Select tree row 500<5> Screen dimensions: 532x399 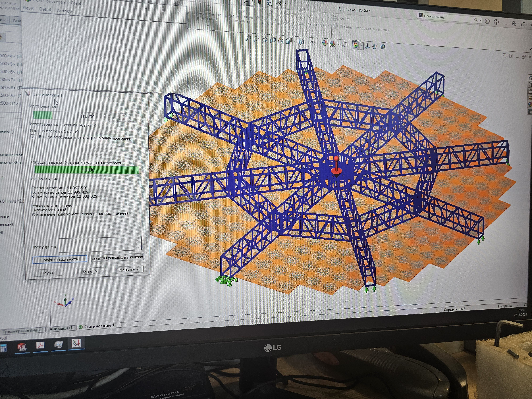click(x=11, y=64)
